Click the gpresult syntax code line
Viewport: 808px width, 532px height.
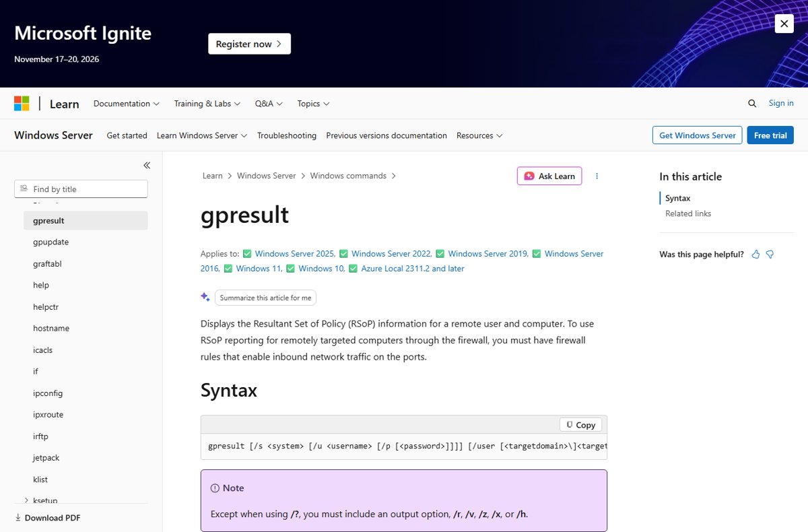(x=407, y=446)
